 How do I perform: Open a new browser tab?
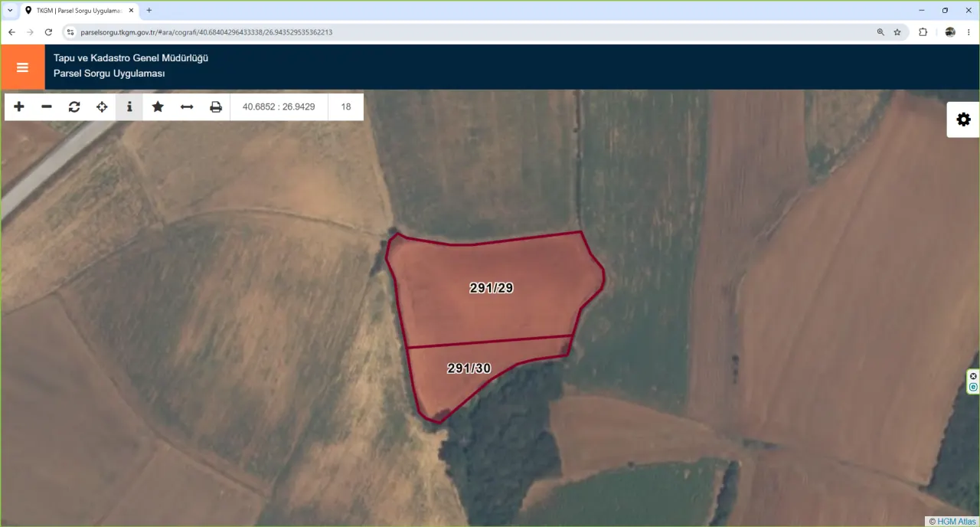coord(149,10)
